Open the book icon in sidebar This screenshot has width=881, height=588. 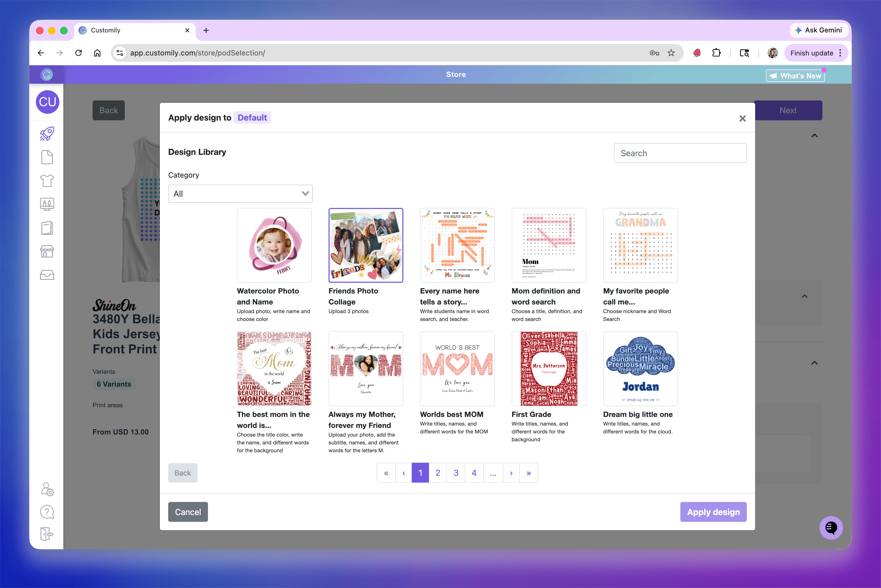click(x=47, y=228)
